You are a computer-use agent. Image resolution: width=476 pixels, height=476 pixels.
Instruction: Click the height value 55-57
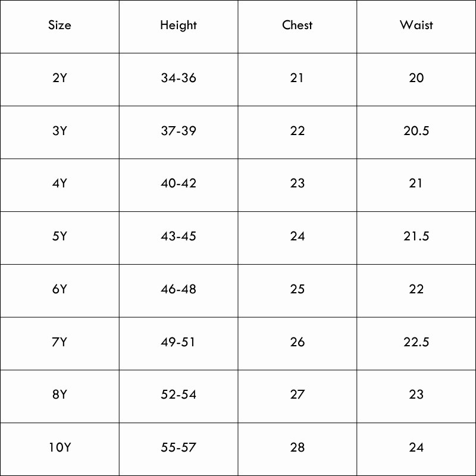[178, 447]
